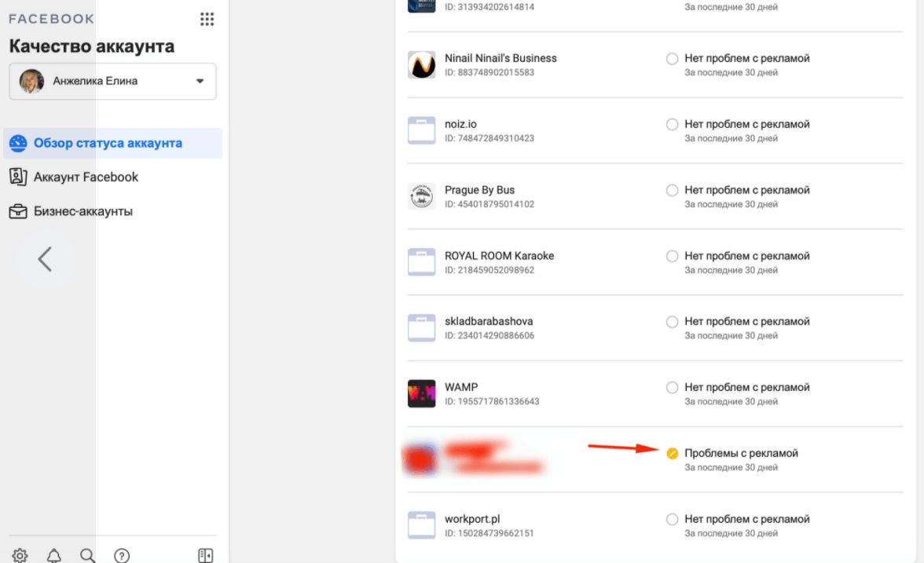924x563 pixels.
Task: Click Проблемы с рекламой status text
Action: (x=741, y=454)
